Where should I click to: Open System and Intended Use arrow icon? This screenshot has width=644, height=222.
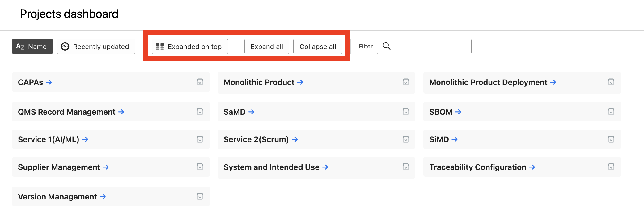pyautogui.click(x=325, y=167)
